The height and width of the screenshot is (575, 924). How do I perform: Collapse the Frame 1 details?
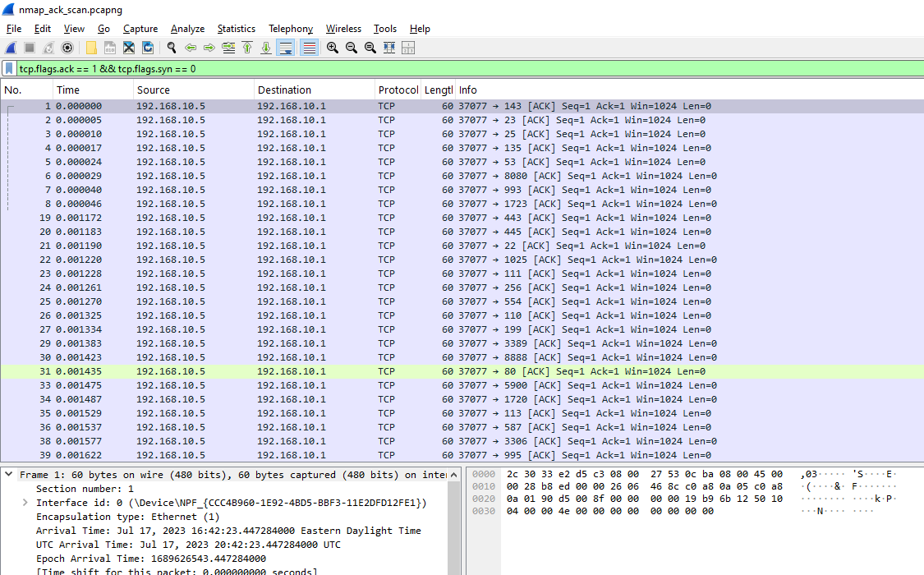coord(8,474)
